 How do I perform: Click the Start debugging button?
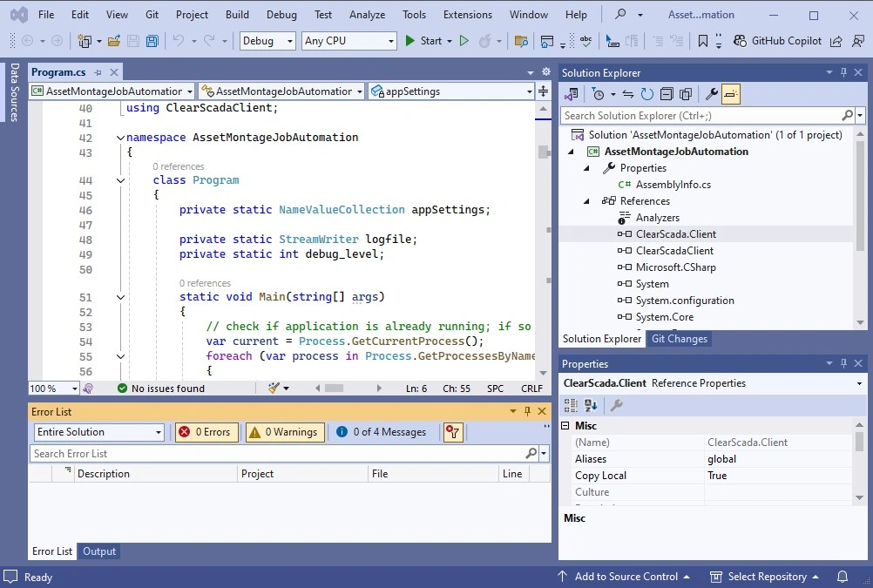[426, 41]
